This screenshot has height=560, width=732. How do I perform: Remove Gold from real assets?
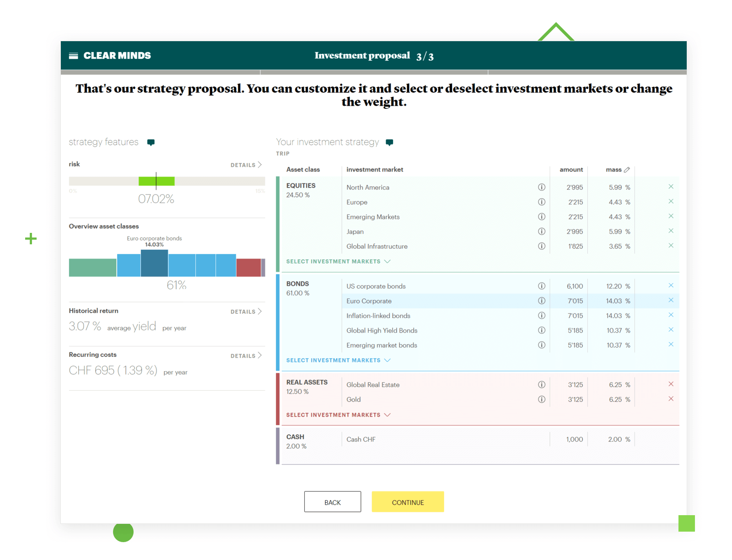pos(671,398)
